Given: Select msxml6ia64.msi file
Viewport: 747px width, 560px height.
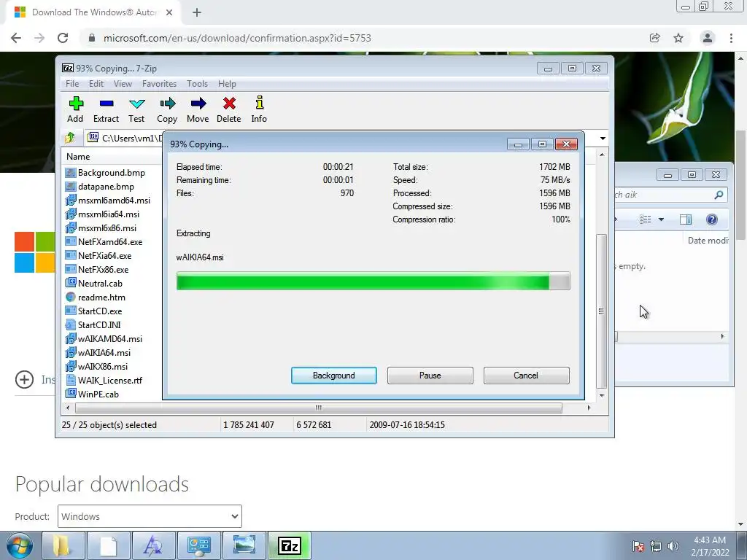Looking at the screenshot, I should pos(102,214).
